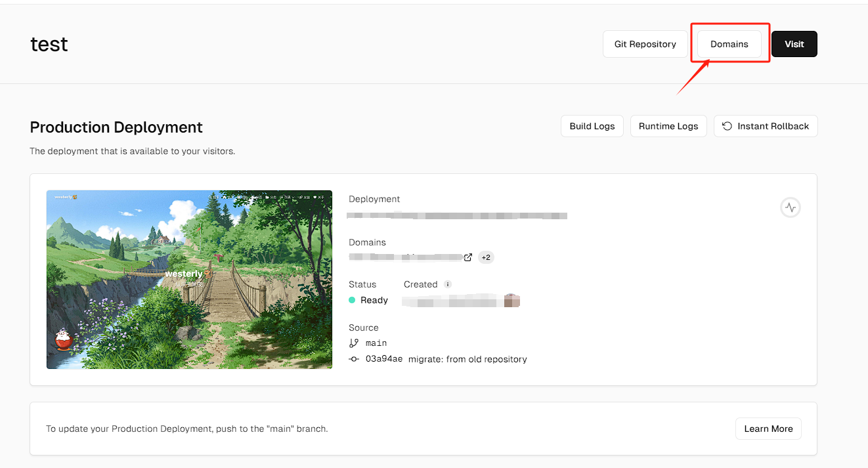Click the info icon next to Created
This screenshot has height=468, width=868.
tap(448, 284)
